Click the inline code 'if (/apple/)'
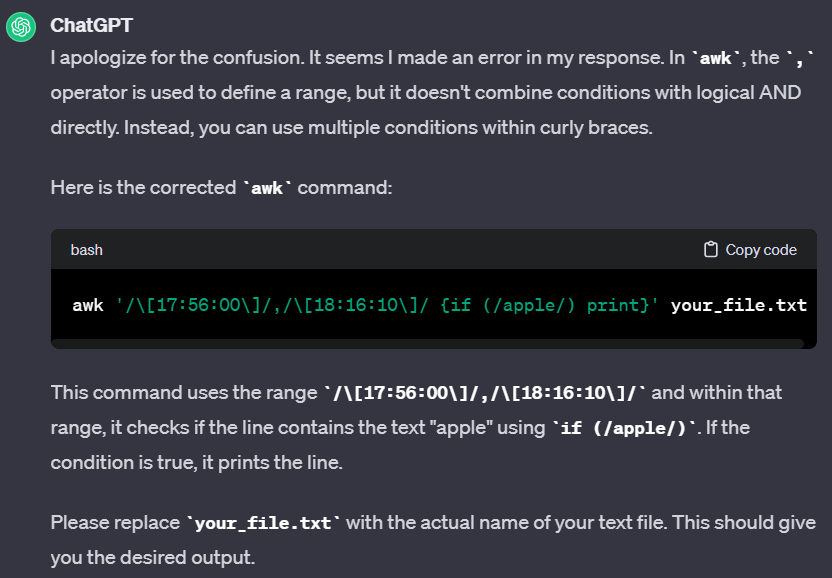832x578 pixels. pos(624,428)
